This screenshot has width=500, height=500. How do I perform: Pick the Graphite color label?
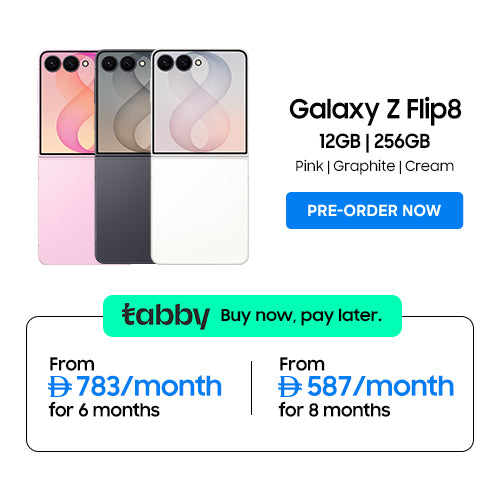coord(364,166)
